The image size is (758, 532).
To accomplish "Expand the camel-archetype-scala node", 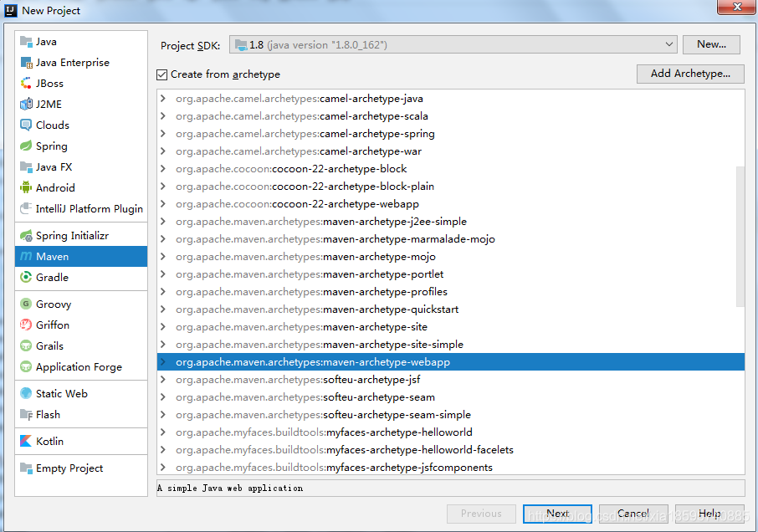I will pos(163,116).
